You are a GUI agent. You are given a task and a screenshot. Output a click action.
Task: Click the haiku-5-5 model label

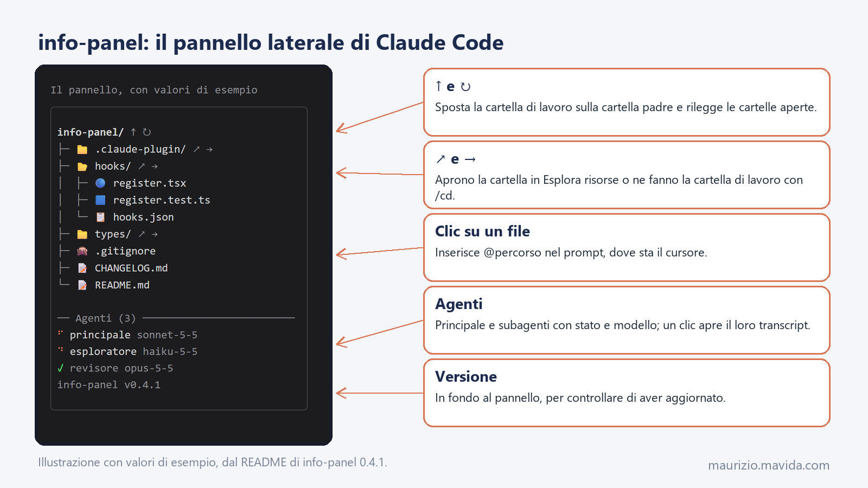pos(170,351)
